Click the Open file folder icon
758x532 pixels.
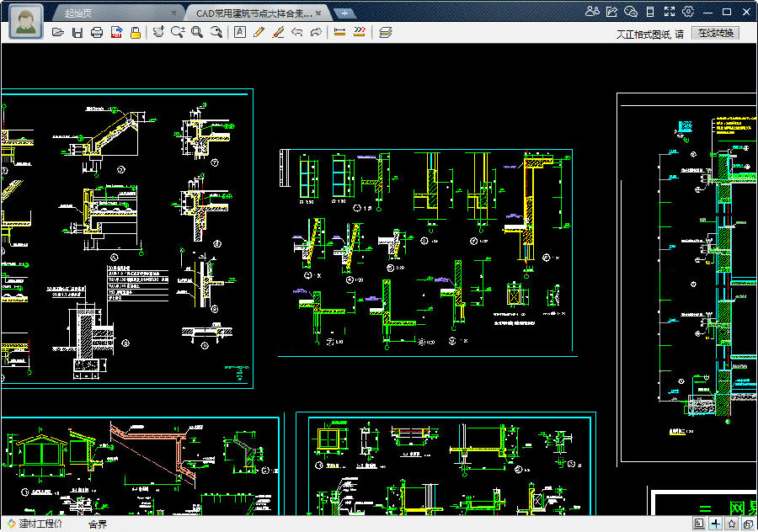[x=58, y=32]
